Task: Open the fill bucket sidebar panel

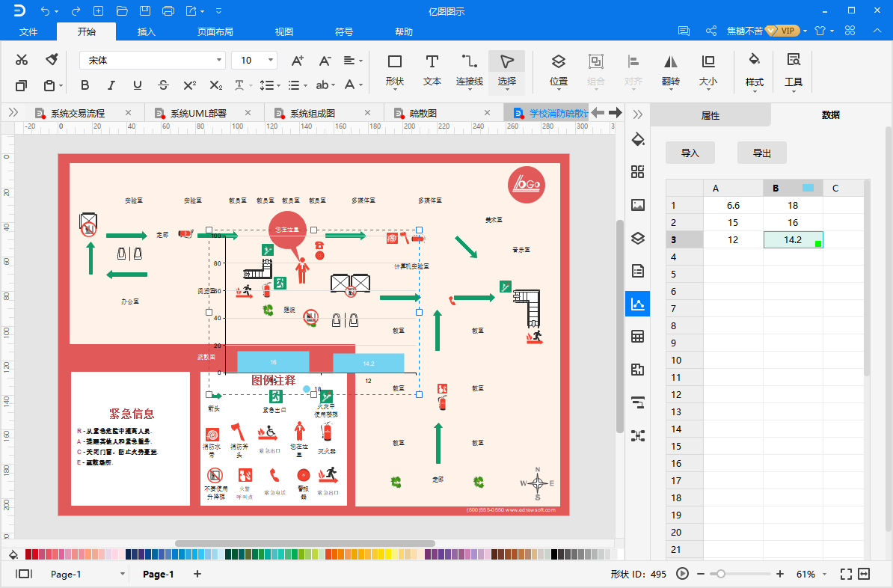Action: click(638, 139)
